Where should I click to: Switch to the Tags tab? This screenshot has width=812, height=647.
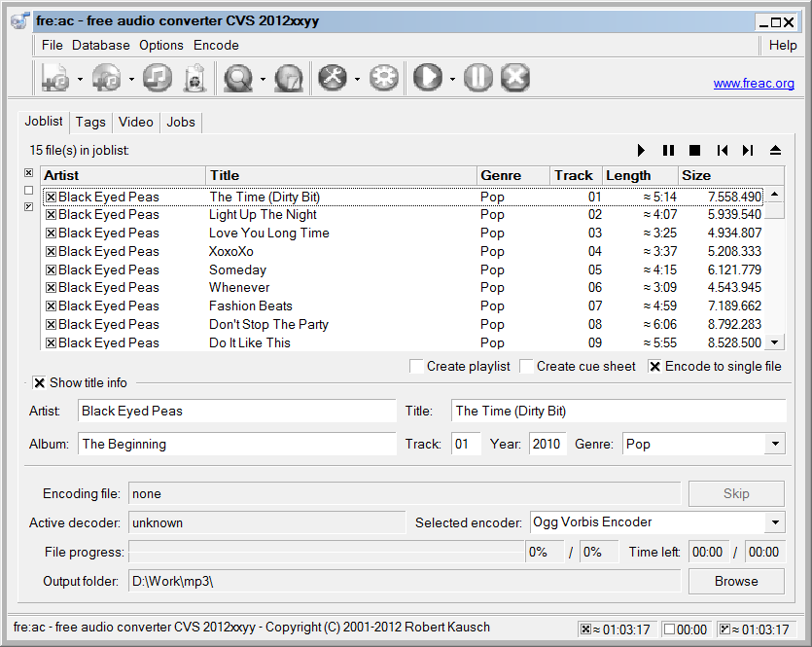pyautogui.click(x=90, y=123)
